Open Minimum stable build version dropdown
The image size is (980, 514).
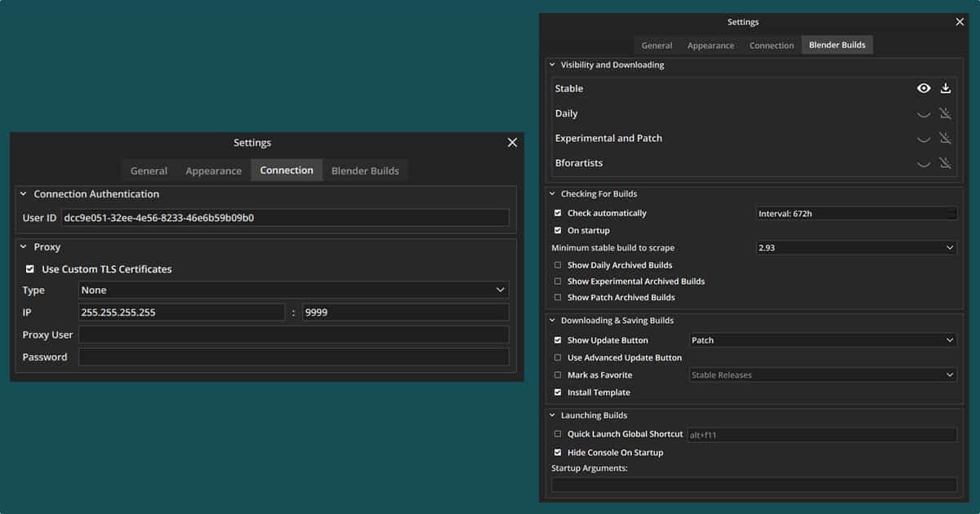click(856, 247)
